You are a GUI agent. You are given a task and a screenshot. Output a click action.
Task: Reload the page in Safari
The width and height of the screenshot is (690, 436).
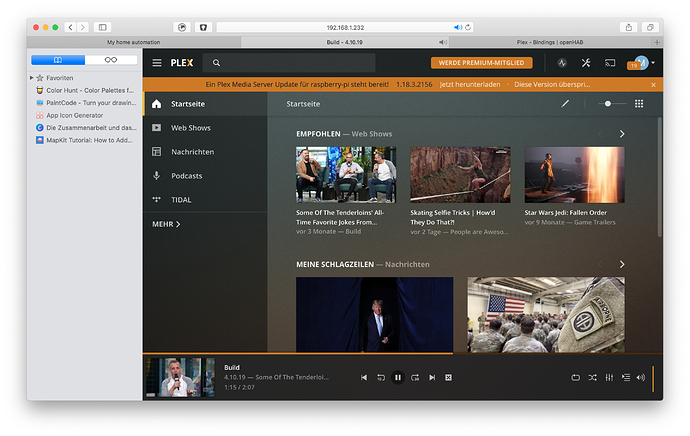(468, 27)
